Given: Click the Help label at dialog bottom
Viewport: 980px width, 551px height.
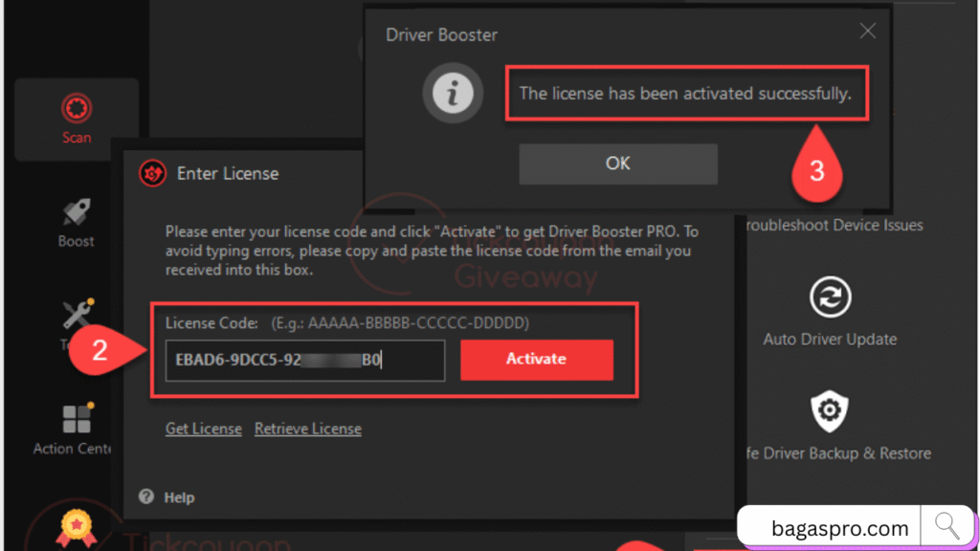Looking at the screenshot, I should coord(180,496).
